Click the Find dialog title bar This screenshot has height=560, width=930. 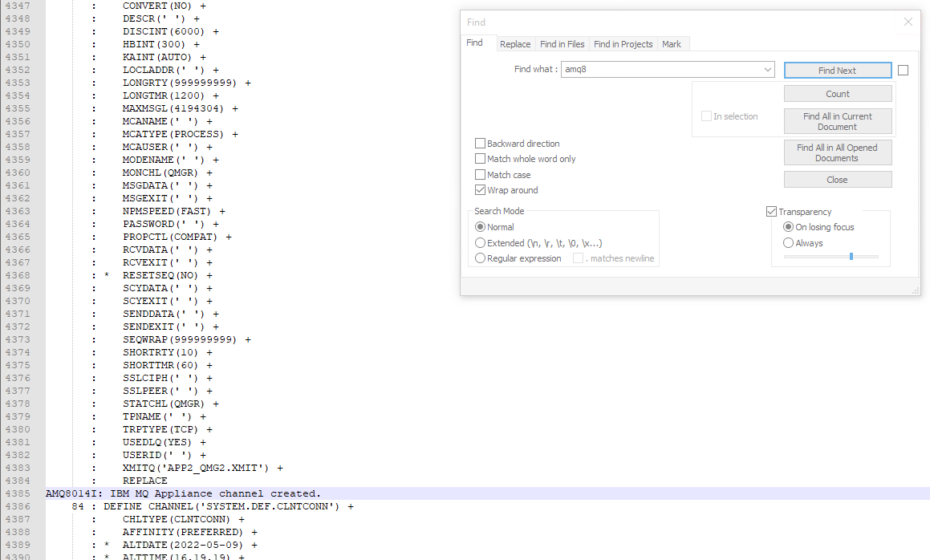[x=679, y=22]
